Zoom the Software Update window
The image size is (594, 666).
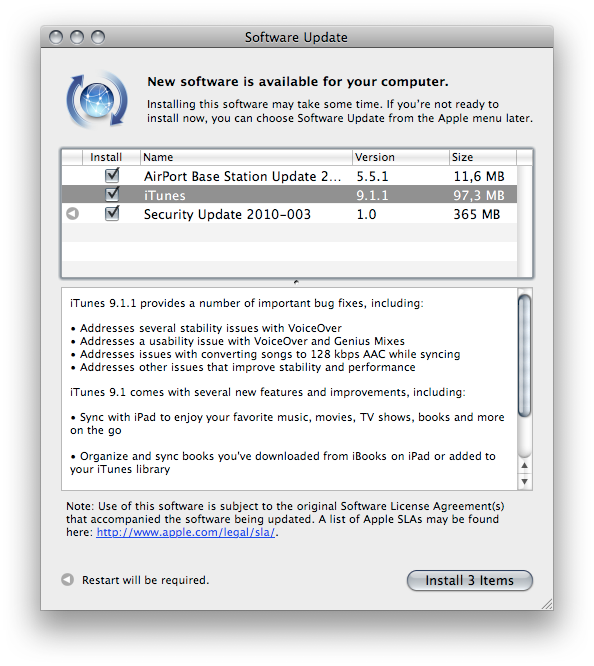click(98, 37)
